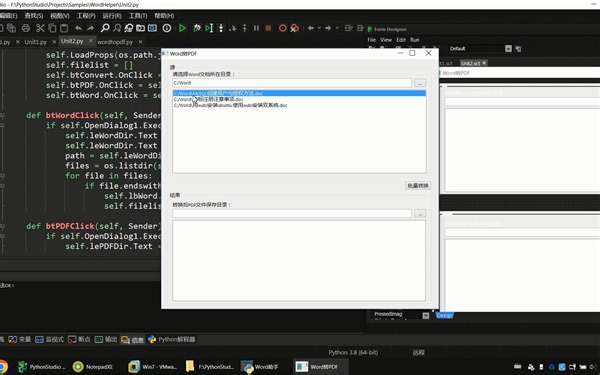Open Find with the magnifier icon
This screenshot has height=375, width=600.
(x=105, y=28)
